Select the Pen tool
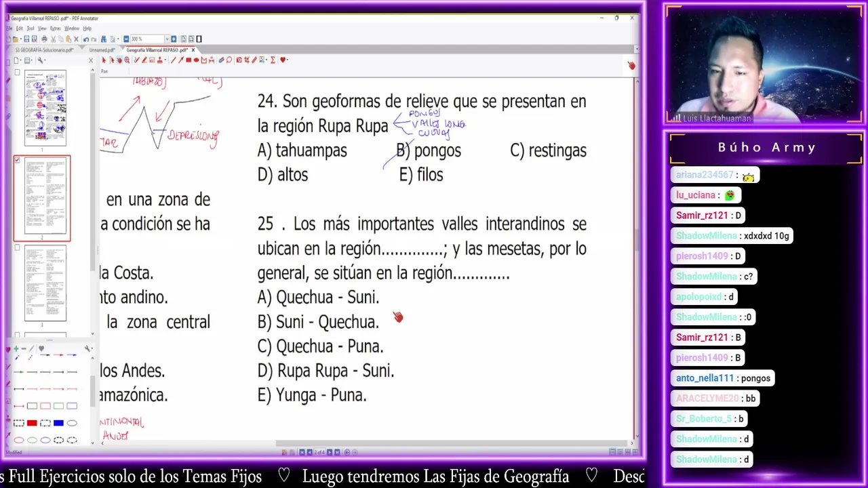The image size is (868, 488). tap(137, 60)
